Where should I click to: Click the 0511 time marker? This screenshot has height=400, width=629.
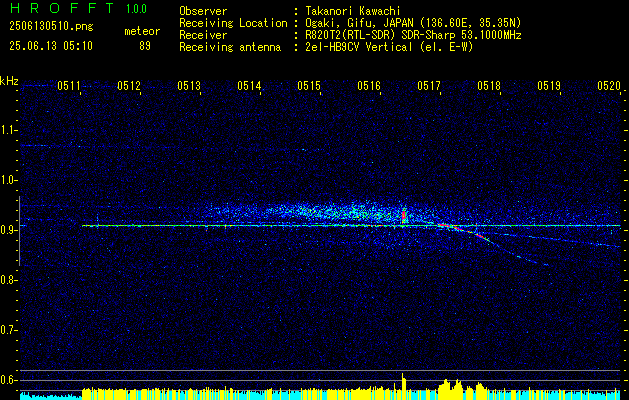click(x=69, y=85)
